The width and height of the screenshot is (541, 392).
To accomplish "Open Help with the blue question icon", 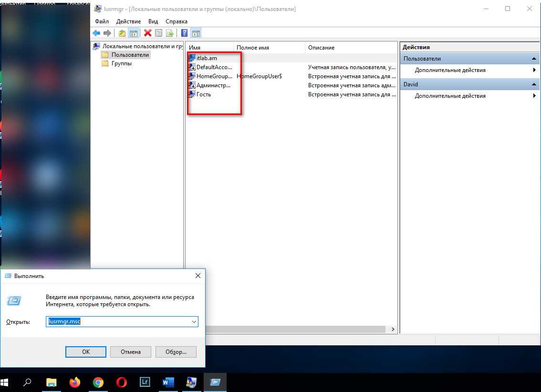I will tap(184, 33).
